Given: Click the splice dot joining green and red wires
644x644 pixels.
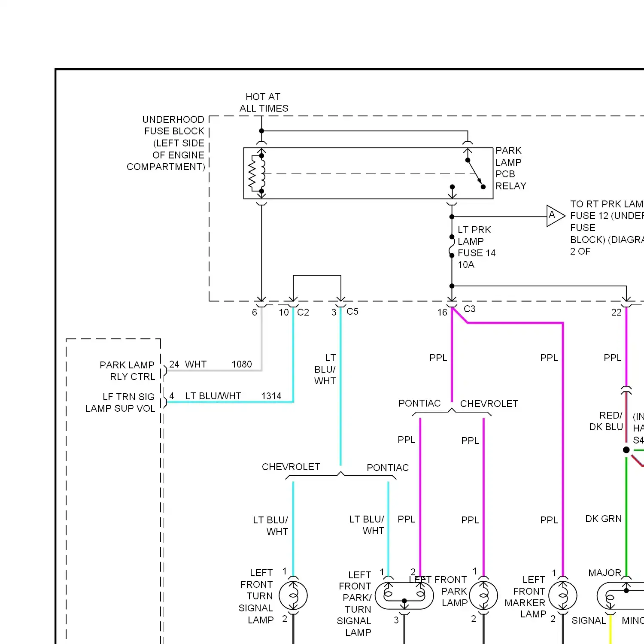Looking at the screenshot, I should coord(626,450).
